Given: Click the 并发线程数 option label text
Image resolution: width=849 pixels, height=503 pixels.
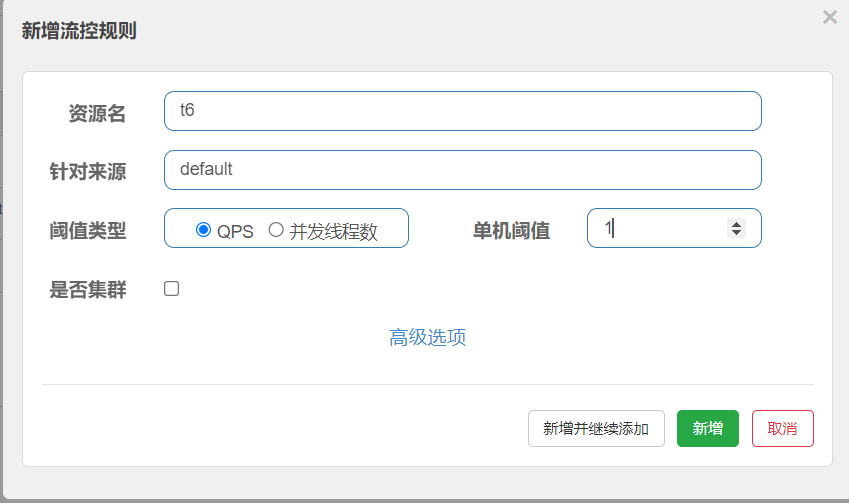Looking at the screenshot, I should [x=333, y=231].
